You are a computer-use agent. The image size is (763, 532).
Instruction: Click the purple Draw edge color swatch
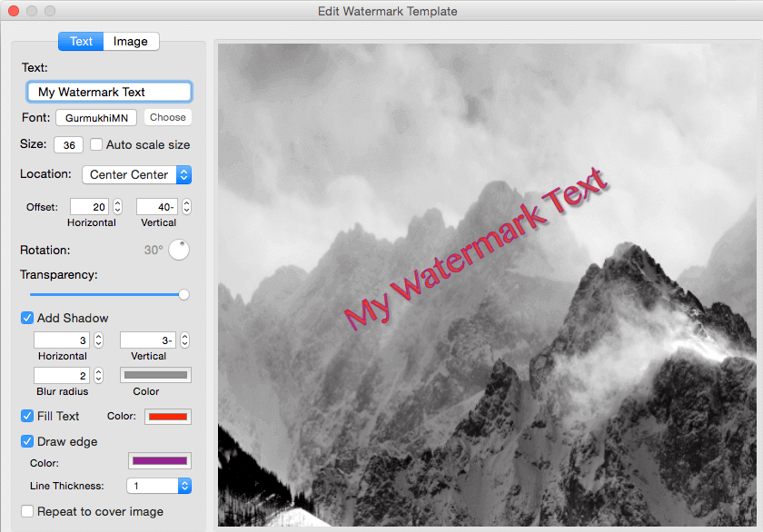159,460
